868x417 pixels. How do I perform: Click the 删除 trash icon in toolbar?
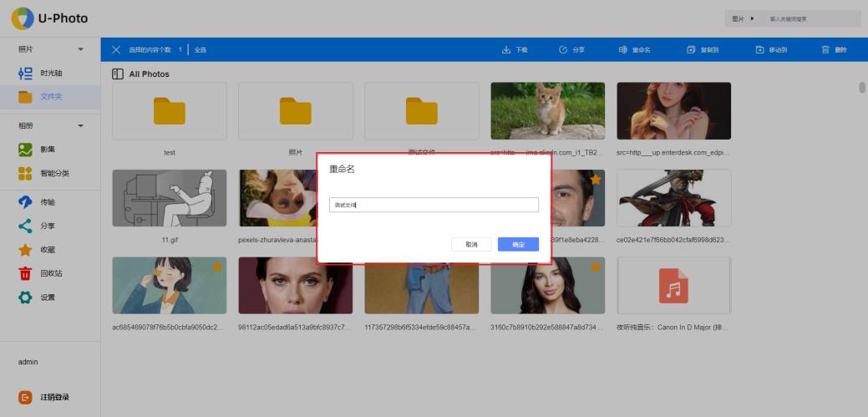tap(825, 50)
